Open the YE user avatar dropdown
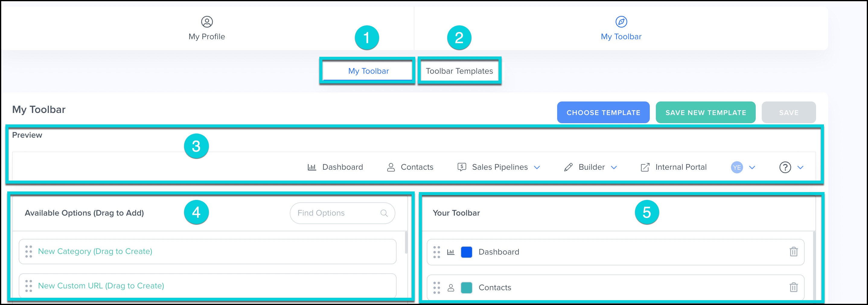Image resolution: width=868 pixels, height=305 pixels. 752,168
